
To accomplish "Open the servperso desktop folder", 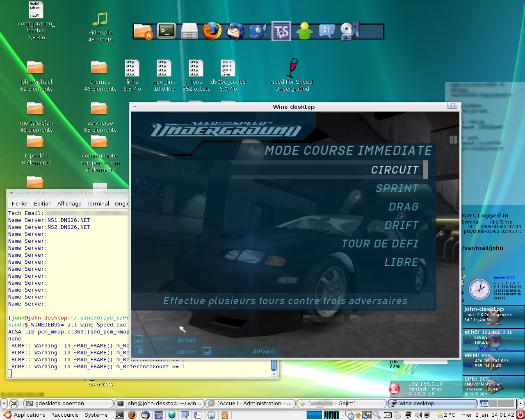I will coord(100,117).
